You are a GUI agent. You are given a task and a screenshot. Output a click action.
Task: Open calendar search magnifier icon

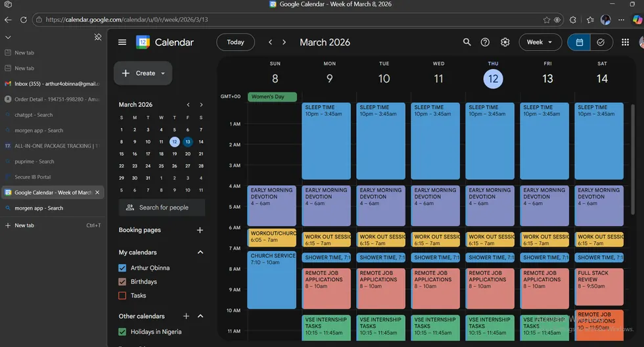click(x=467, y=42)
